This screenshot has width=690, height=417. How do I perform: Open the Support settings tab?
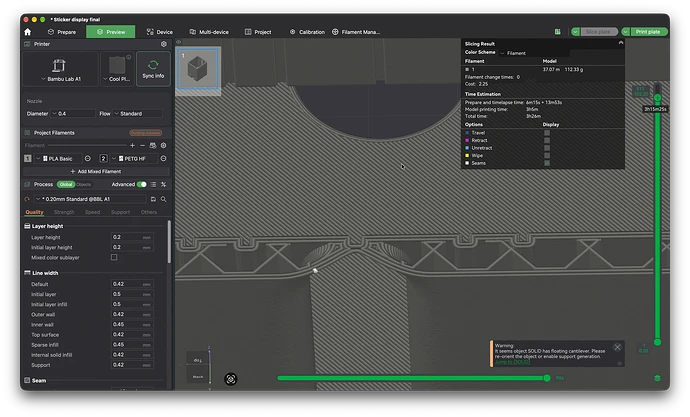tap(120, 212)
